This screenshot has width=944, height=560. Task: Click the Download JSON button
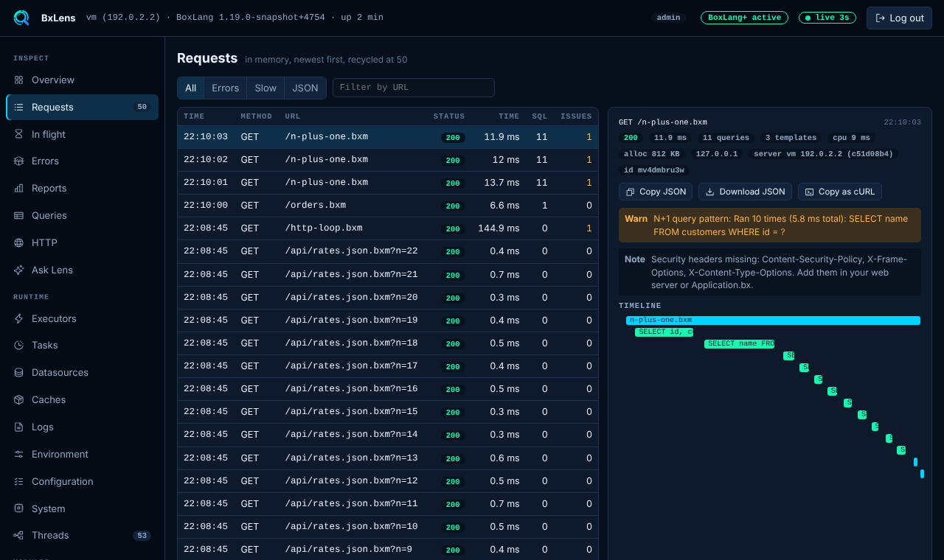tap(745, 192)
